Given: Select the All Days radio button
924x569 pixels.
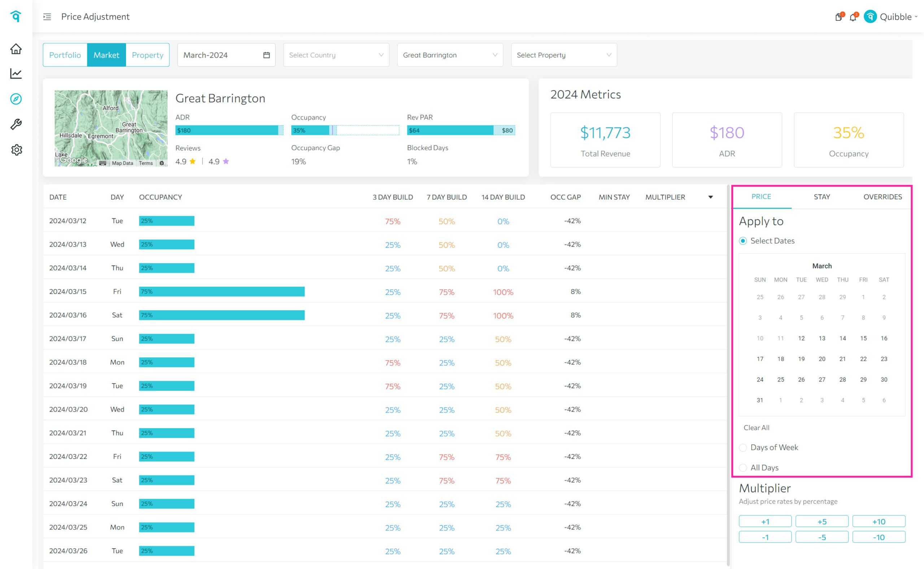Looking at the screenshot, I should [743, 468].
